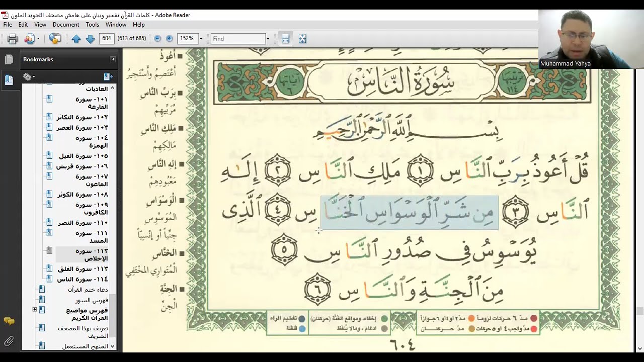The width and height of the screenshot is (644, 362).
Task: Click the zoom out minus icon
Action: pyautogui.click(x=157, y=39)
